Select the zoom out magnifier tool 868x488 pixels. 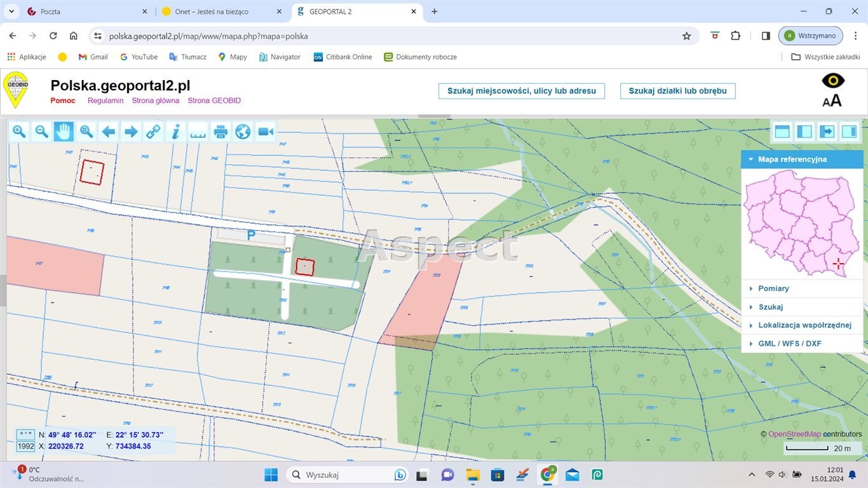pyautogui.click(x=41, y=132)
